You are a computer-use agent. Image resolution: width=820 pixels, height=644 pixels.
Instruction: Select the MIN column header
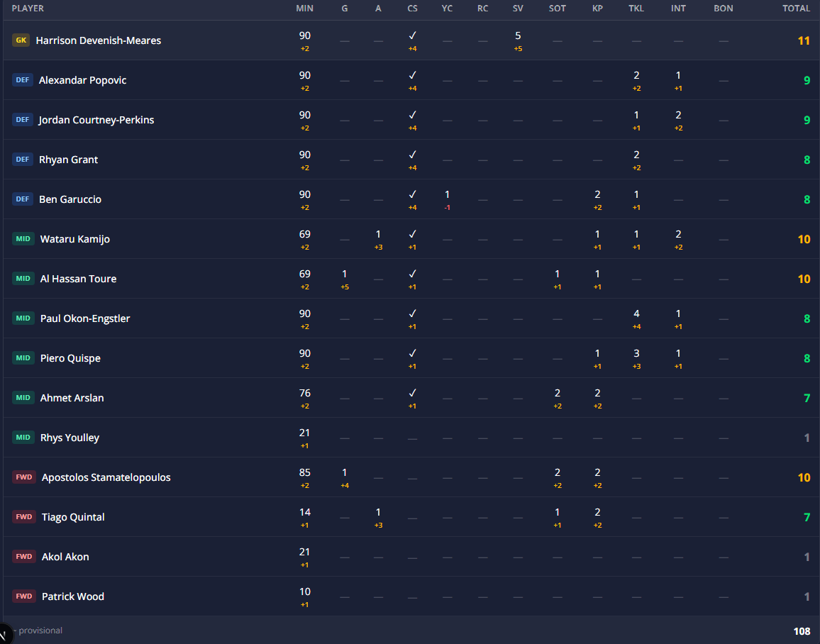coord(305,9)
